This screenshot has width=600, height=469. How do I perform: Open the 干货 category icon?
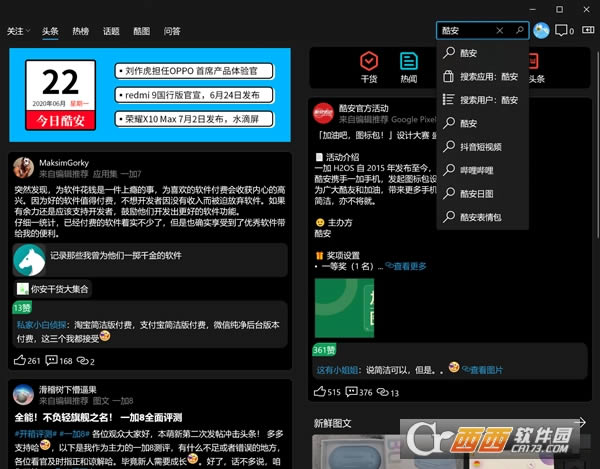coord(369,67)
